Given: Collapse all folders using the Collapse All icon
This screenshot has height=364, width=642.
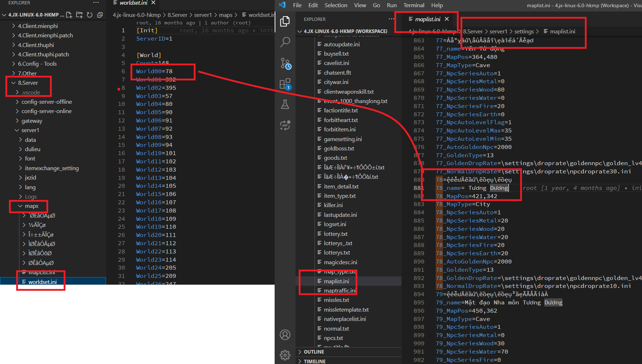Looking at the screenshot, I should [x=100, y=15].
